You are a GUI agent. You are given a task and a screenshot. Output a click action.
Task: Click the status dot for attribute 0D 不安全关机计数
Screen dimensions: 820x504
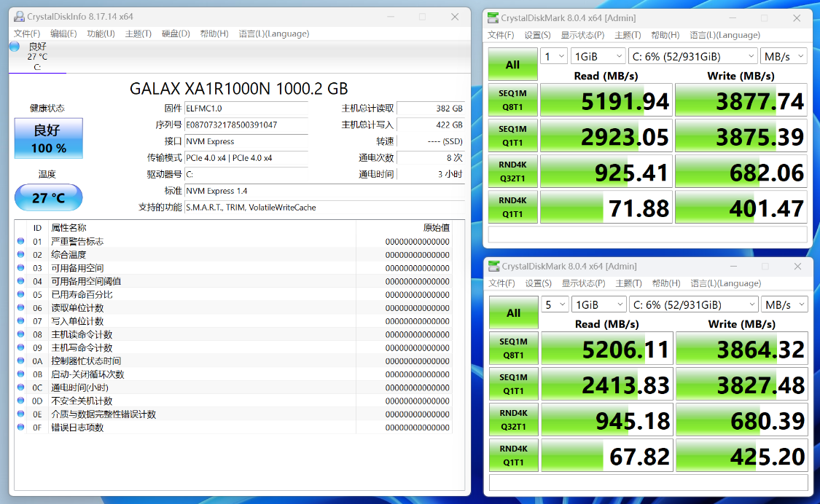point(21,401)
